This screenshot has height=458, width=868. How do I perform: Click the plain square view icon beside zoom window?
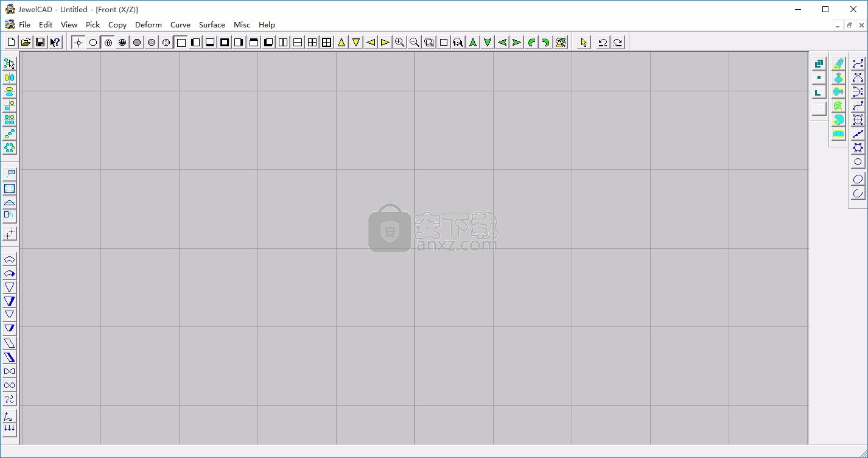click(444, 42)
